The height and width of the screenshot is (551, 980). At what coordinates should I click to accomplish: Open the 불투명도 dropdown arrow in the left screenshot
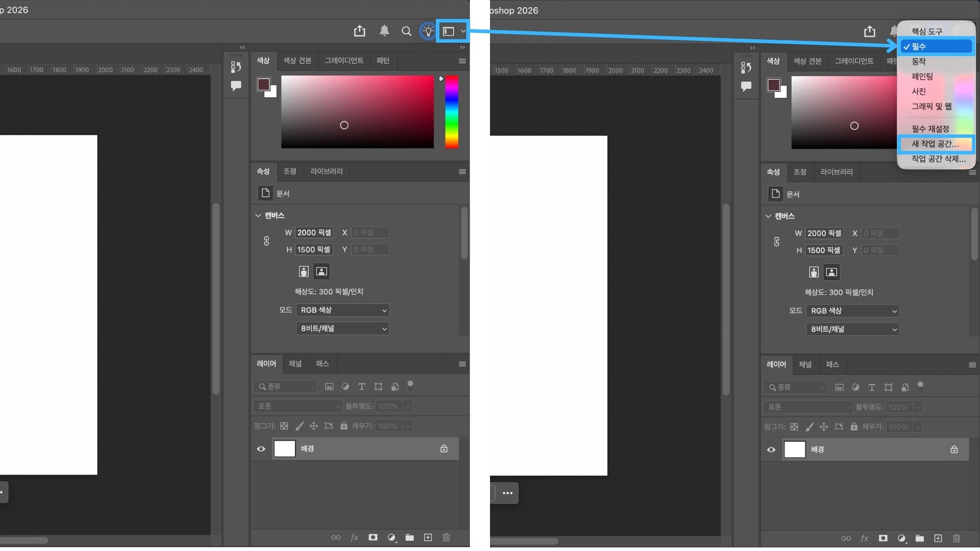pos(407,407)
